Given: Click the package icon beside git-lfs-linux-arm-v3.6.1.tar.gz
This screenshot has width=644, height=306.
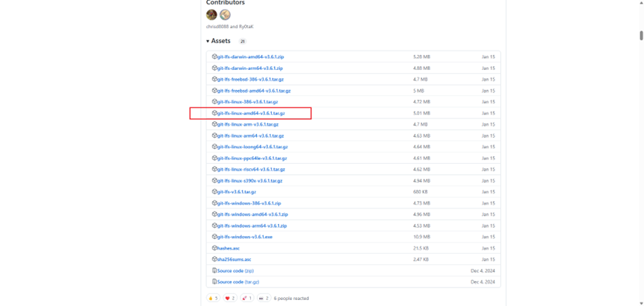Looking at the screenshot, I should coord(214,124).
